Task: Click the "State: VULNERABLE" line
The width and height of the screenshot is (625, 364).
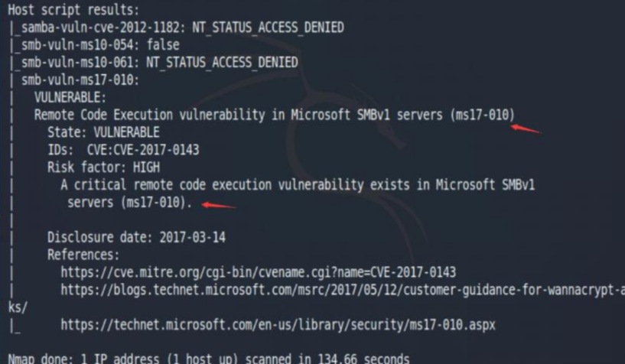Action: 104,132
